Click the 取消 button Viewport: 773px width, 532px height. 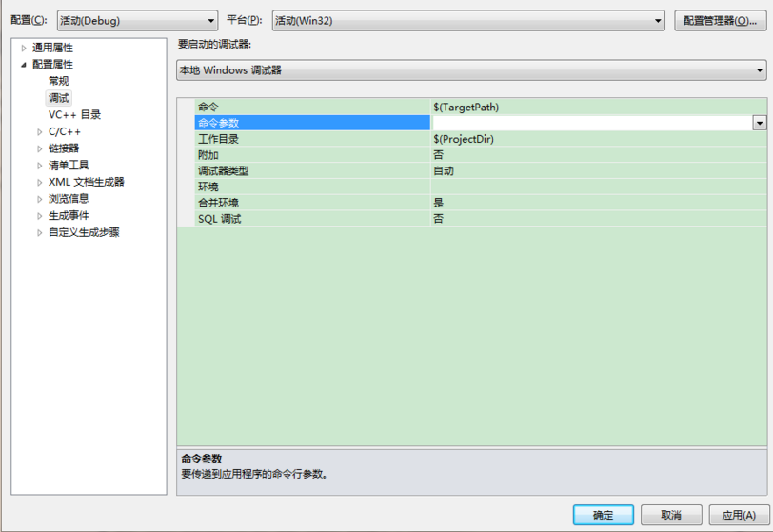(x=671, y=515)
